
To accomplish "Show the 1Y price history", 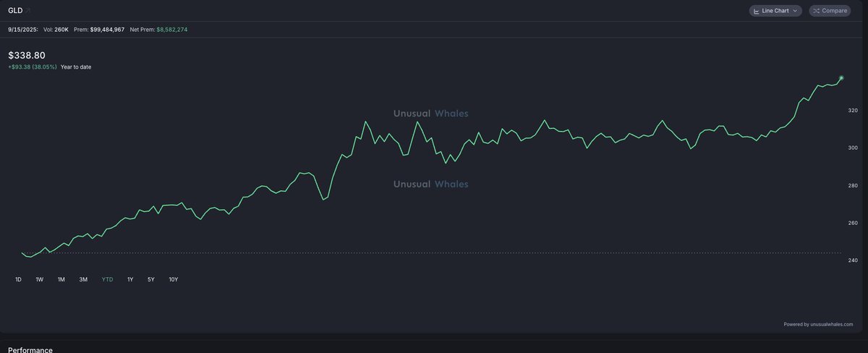I will coord(130,279).
